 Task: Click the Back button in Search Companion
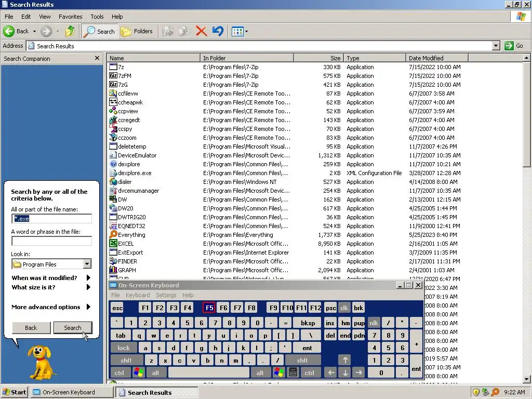tap(31, 328)
